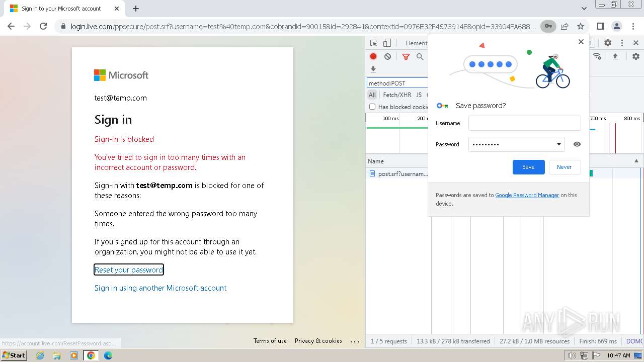Click the sort arrow in network table header

636,161
